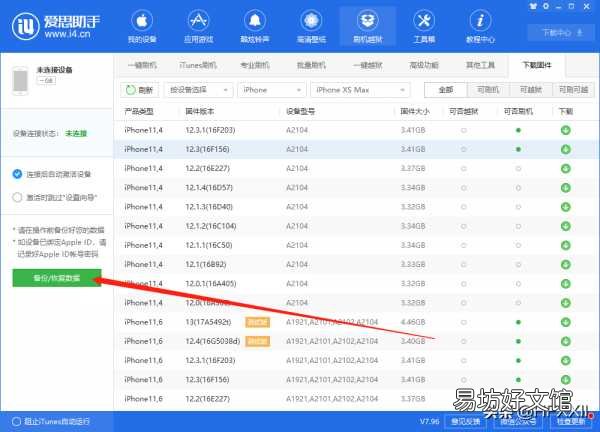Download iPhone11,6 firmware 12.3(16F156)
Image resolution: width=600 pixels, height=432 pixels.
click(566, 380)
